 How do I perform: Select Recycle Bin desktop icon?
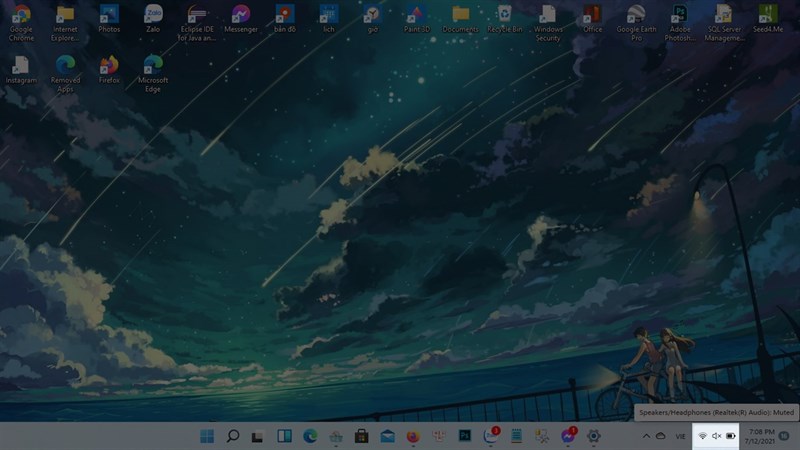tap(504, 19)
